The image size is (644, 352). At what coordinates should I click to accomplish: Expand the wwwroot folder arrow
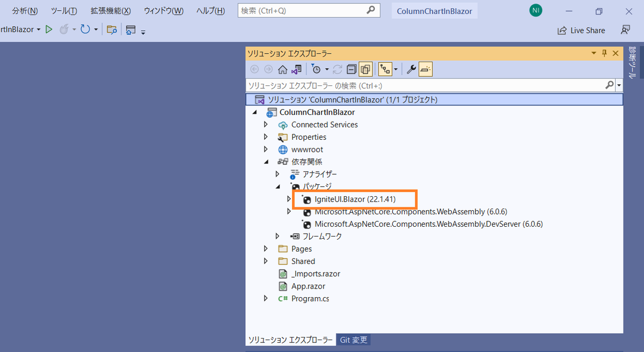266,149
